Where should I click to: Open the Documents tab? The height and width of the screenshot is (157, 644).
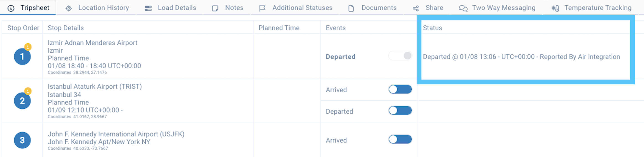(372, 8)
